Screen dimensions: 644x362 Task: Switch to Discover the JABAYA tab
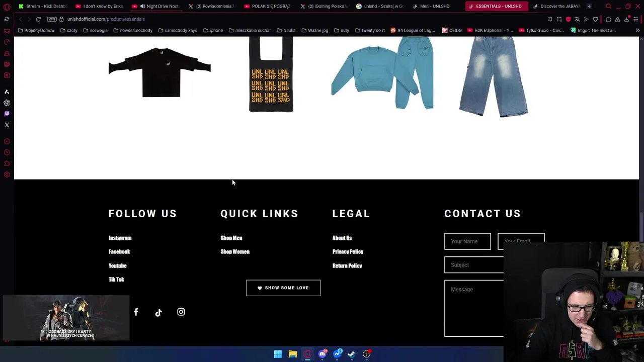556,6
